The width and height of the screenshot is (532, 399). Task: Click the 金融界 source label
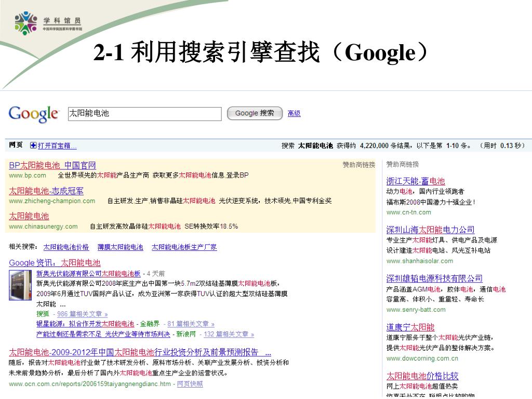pyautogui.click(x=150, y=324)
